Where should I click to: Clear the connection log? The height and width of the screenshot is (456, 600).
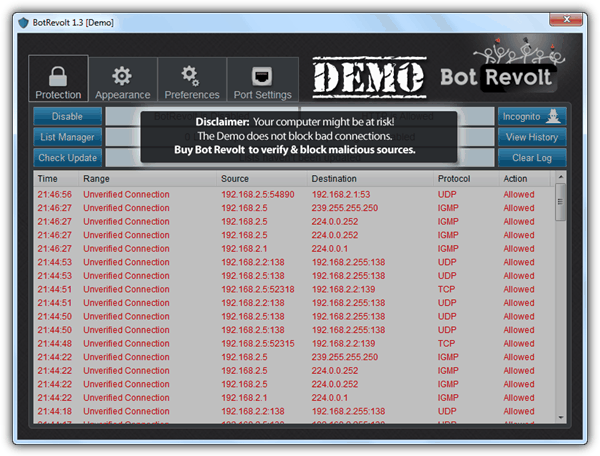pos(532,158)
